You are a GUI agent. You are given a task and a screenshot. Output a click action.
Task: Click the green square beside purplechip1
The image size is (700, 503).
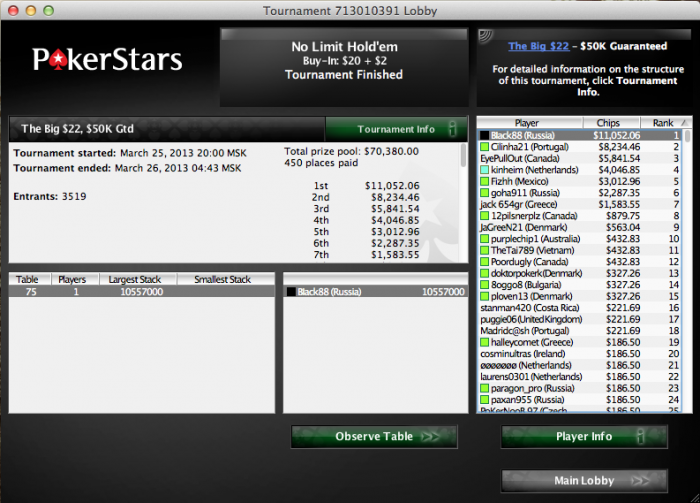484,239
